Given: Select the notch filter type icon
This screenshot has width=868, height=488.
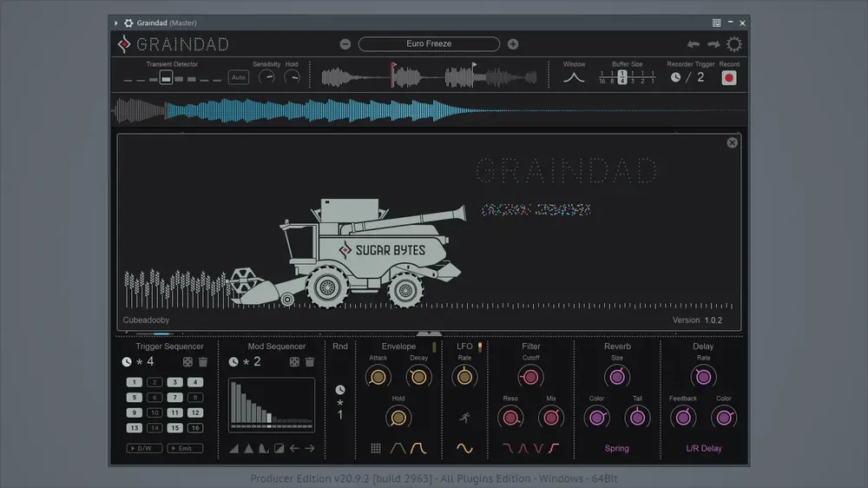Looking at the screenshot, I should 539,448.
